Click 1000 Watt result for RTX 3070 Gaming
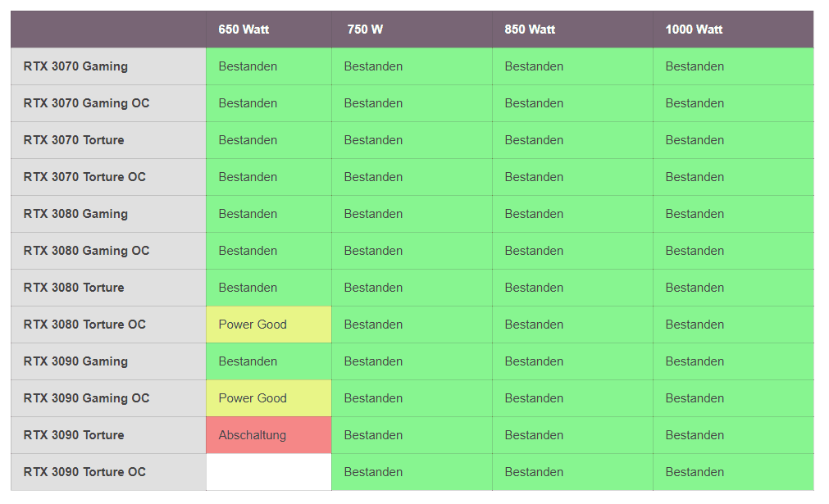Viewport: 829px width, 504px height. pos(695,66)
